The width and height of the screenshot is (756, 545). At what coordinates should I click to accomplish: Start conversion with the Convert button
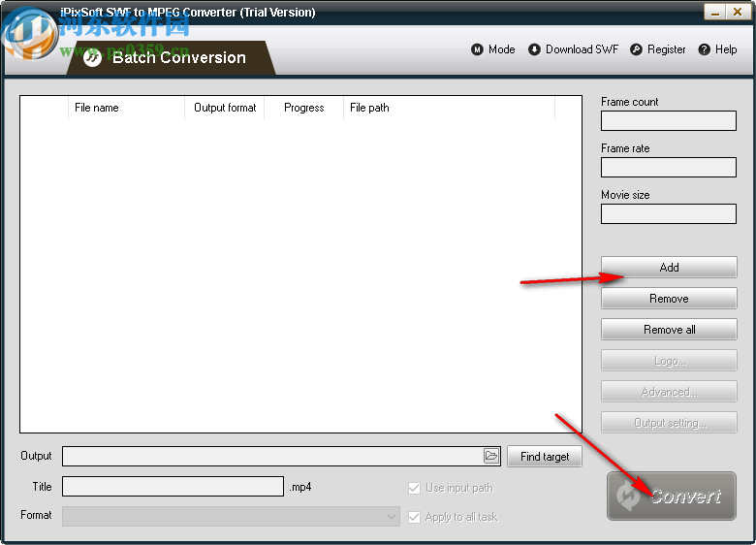click(x=671, y=496)
